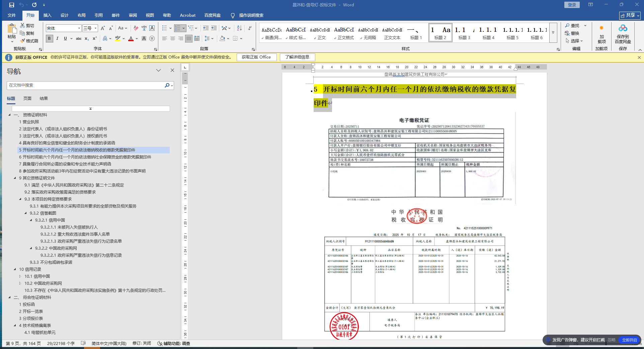Click the 操作说明搜索 tell-me search box

251,15
